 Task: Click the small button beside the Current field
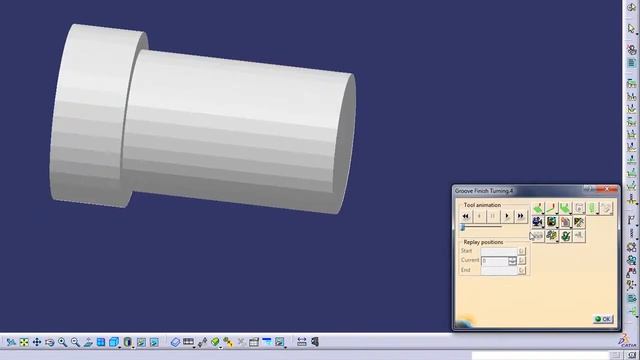(522, 260)
